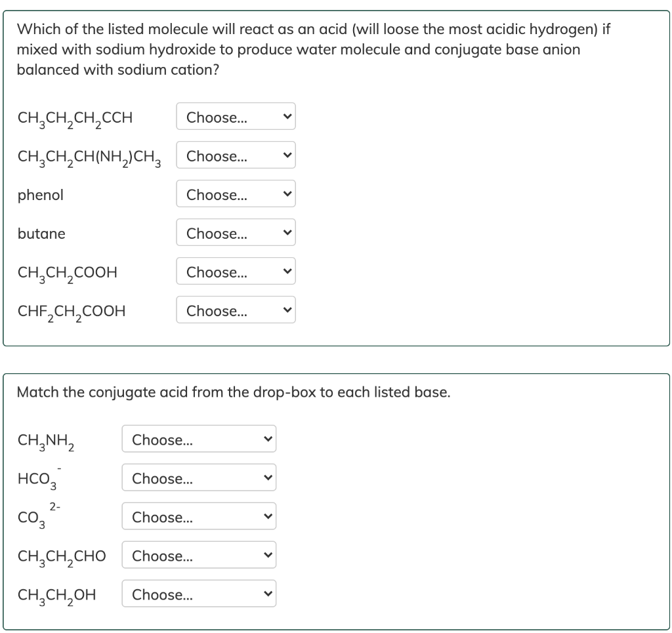Click the chevron arrow on the butane dropdown
672x633 pixels.
[287, 233]
